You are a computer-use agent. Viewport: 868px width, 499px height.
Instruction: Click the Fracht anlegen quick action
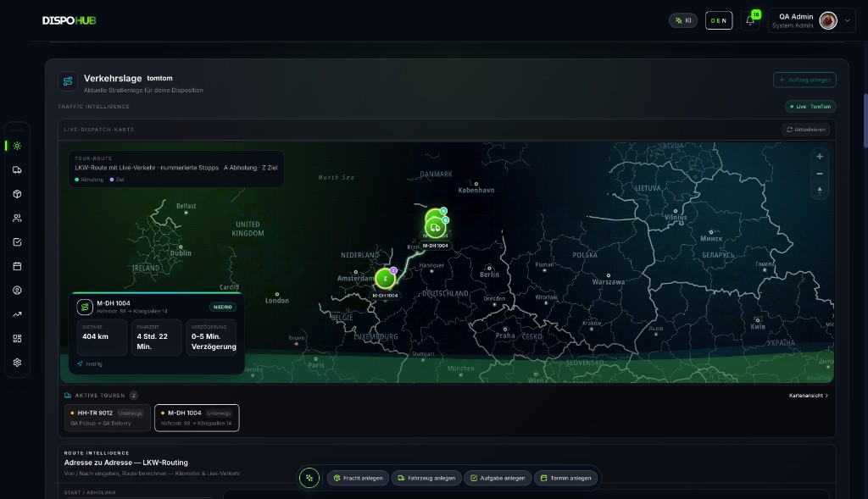[359, 478]
